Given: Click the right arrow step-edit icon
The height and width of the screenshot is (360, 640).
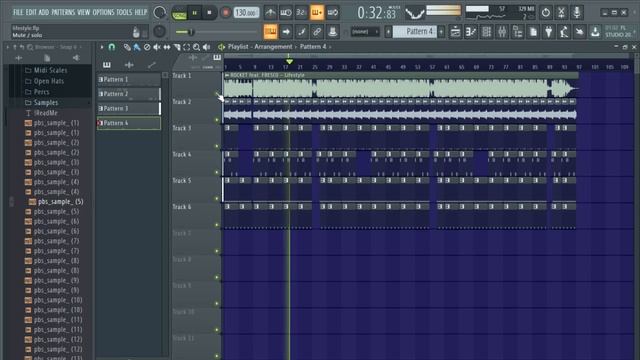Looking at the screenshot, I should 286,31.
